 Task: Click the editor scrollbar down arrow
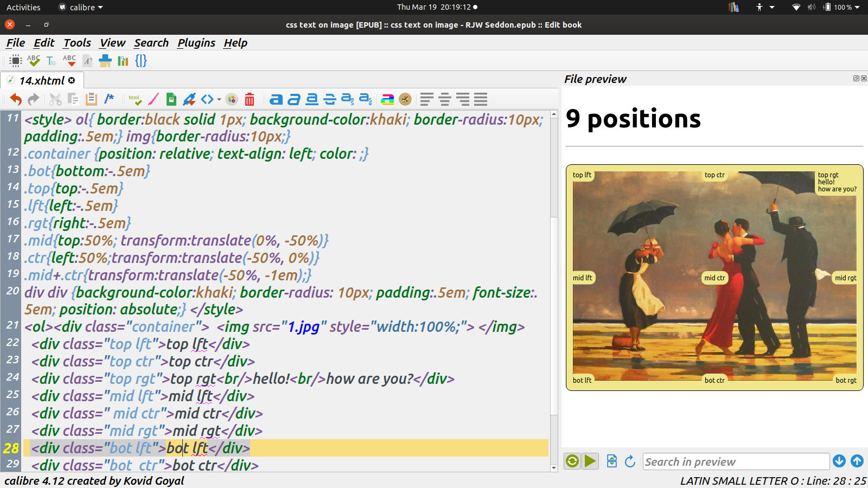tap(554, 467)
